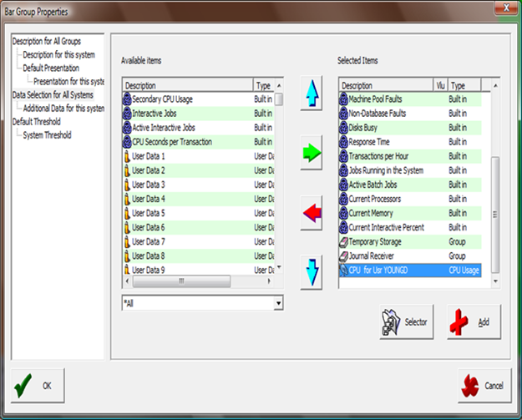
Task: Click Description column header in Available items
Action: [x=185, y=85]
